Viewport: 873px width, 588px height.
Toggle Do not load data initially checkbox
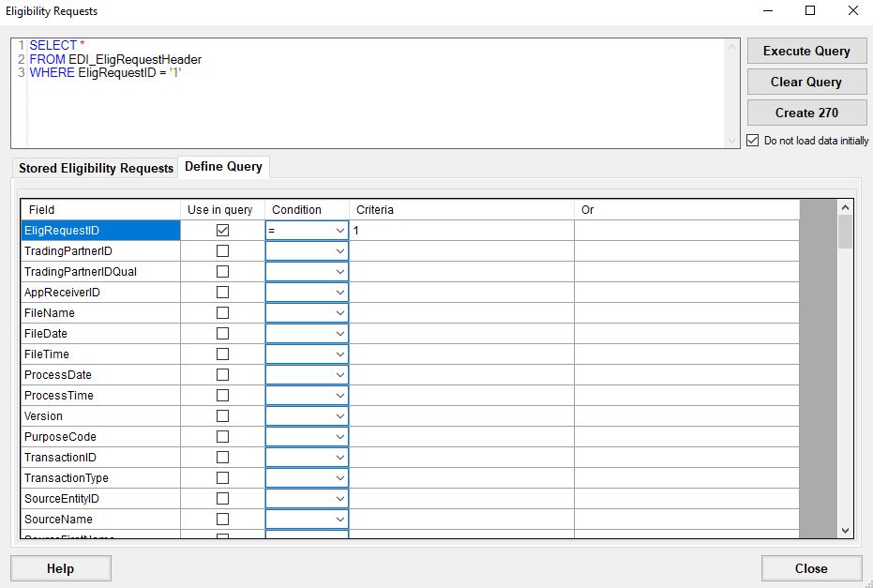coord(753,141)
